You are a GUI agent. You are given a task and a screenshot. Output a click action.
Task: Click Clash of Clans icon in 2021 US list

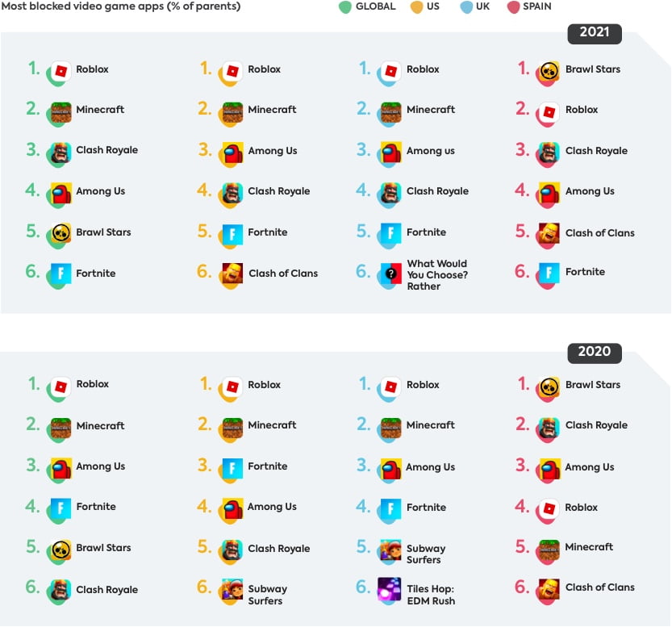(x=232, y=274)
